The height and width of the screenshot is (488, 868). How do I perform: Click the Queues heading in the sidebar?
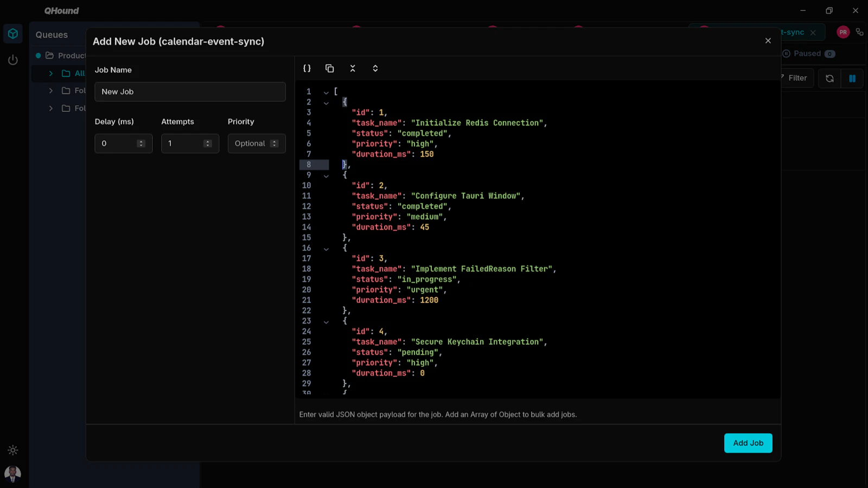click(x=52, y=35)
